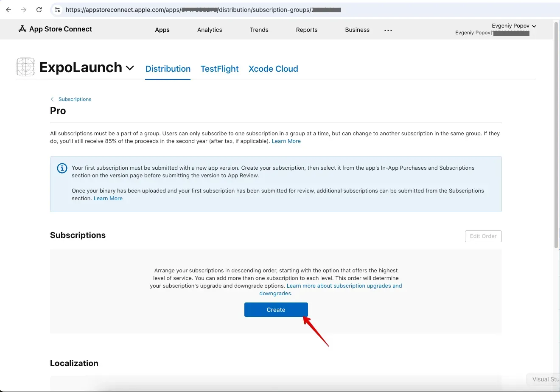The image size is (560, 392).
Task: Open the more options ellipsis menu
Action: click(x=388, y=30)
